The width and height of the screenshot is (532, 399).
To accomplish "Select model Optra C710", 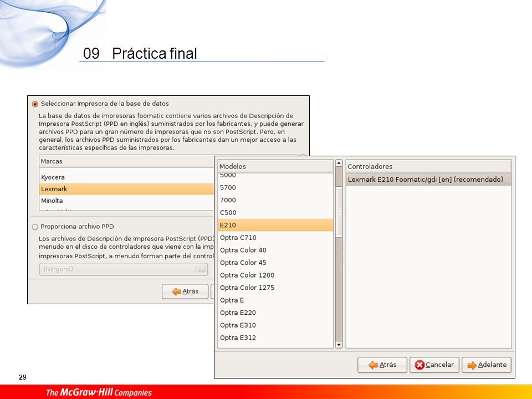I will pos(275,238).
